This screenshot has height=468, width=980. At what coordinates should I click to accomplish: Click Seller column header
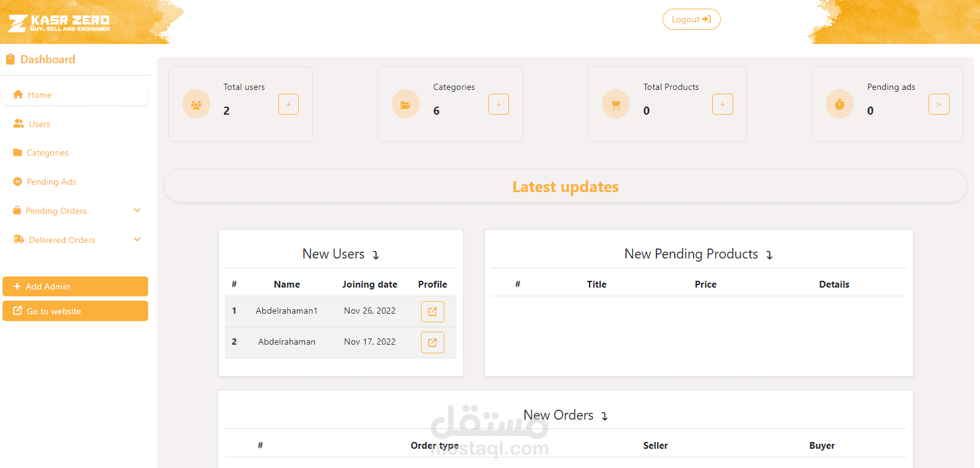(656, 446)
